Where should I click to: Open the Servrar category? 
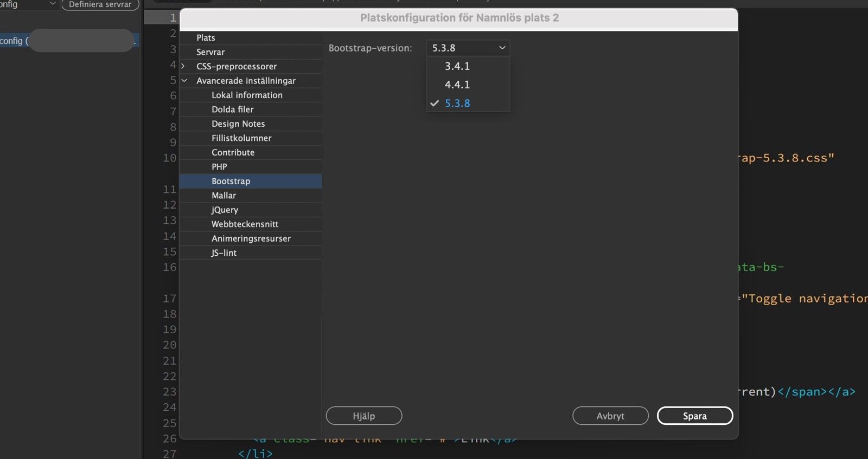pos(251,52)
